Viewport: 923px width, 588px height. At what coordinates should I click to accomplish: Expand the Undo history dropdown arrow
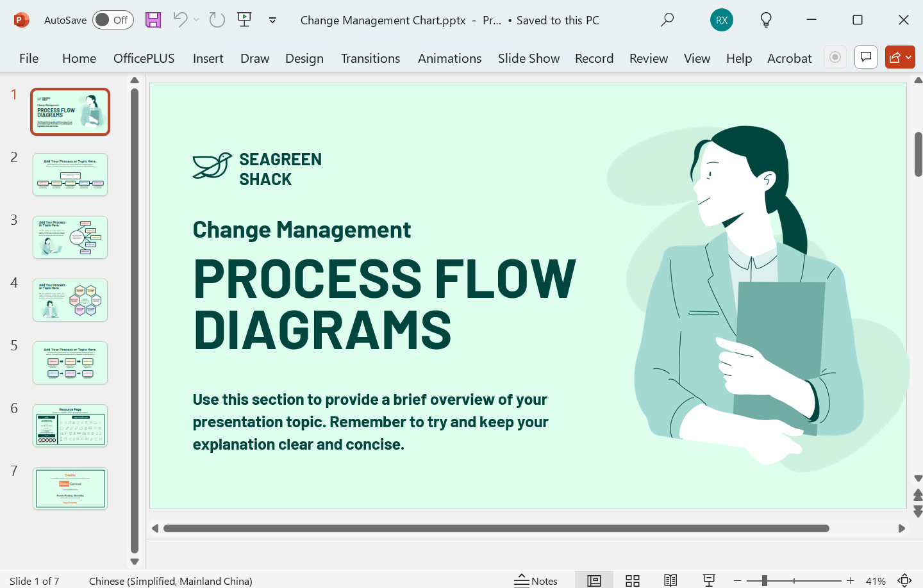click(x=196, y=20)
